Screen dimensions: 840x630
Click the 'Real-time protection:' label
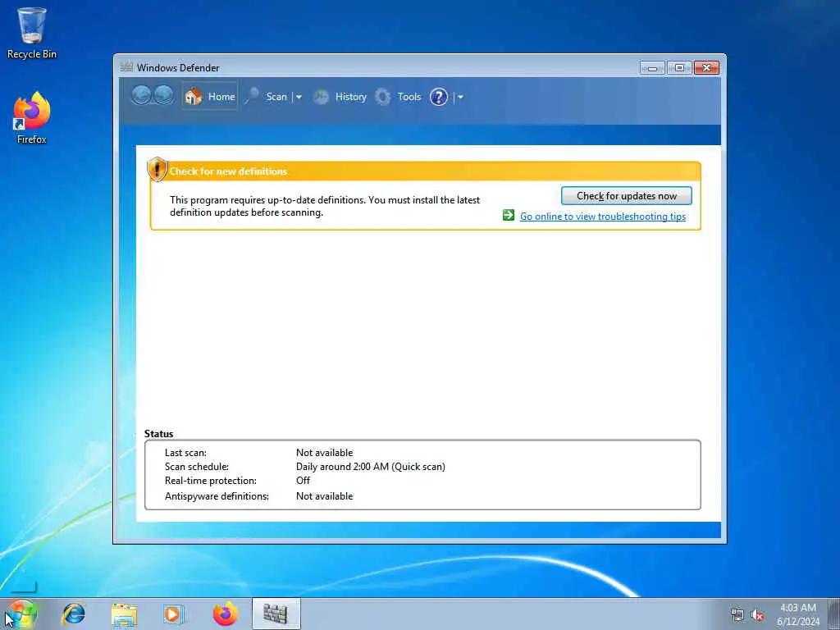211,481
